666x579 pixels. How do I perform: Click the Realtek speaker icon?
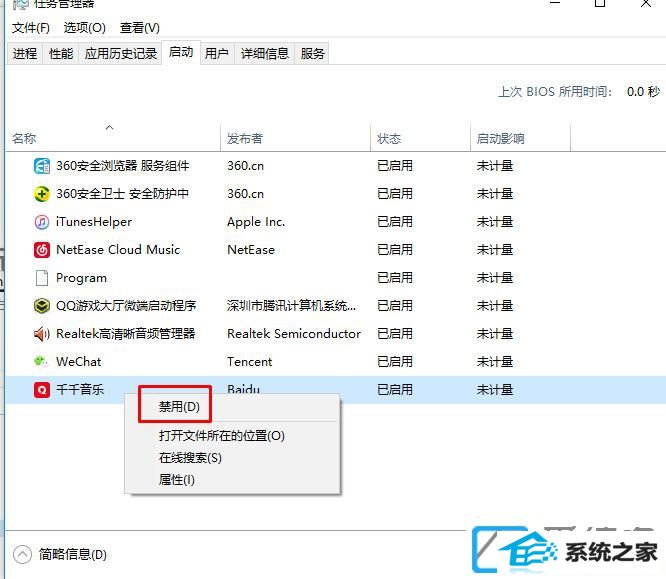pyautogui.click(x=42, y=334)
